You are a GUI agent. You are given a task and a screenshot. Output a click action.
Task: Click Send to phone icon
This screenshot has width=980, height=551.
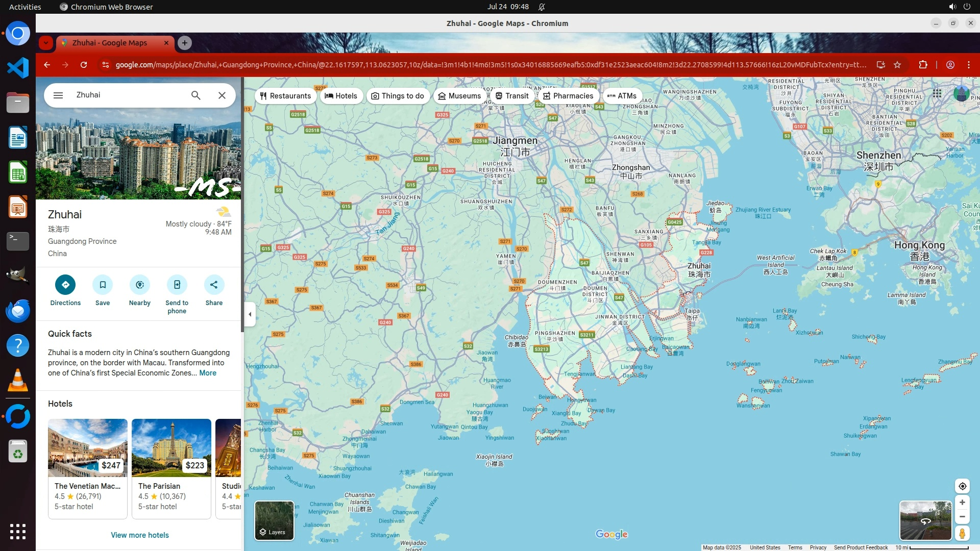point(177,285)
